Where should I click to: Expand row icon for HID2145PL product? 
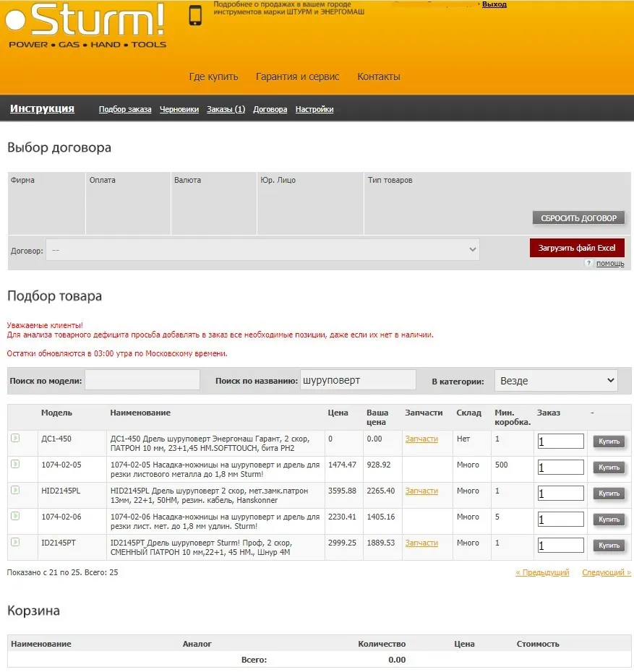15,490
